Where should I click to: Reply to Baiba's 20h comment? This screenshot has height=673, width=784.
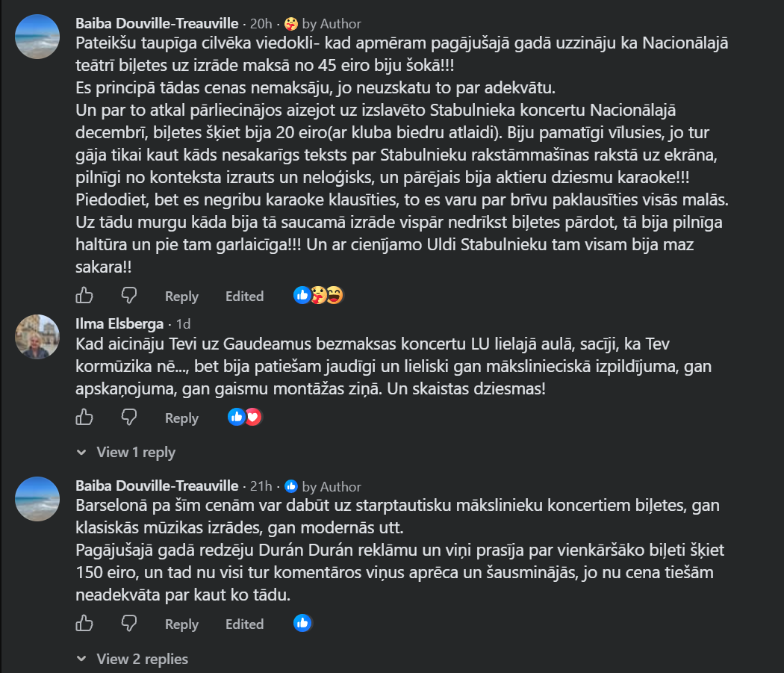[181, 297]
